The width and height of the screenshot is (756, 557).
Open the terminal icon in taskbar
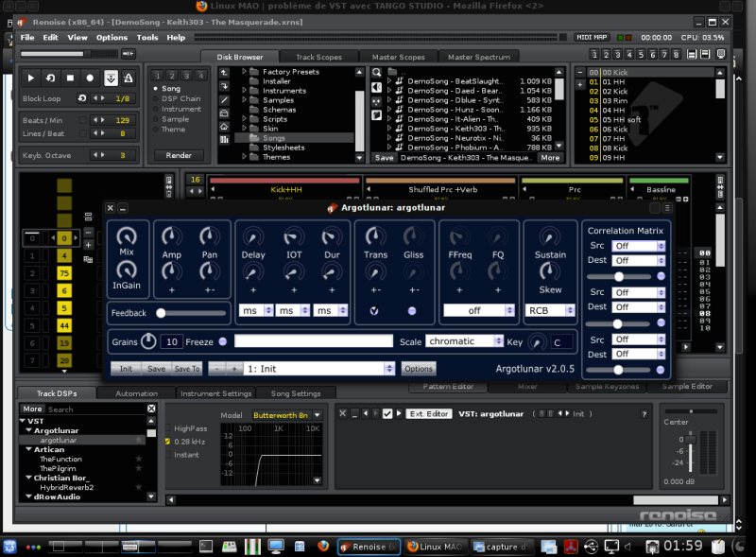[206, 547]
